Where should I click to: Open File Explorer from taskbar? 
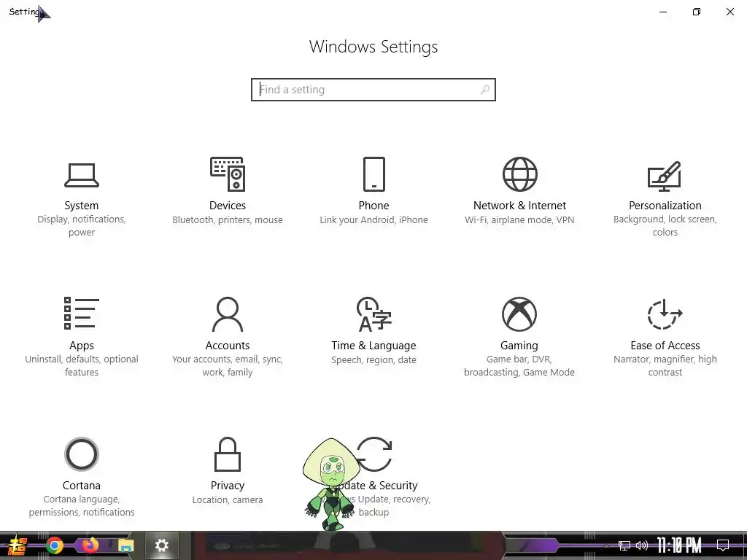coord(125,545)
